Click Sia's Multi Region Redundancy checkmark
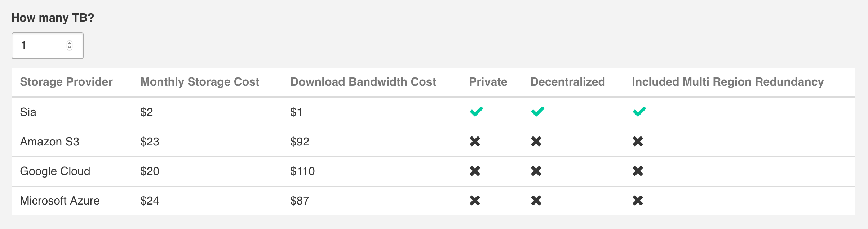The height and width of the screenshot is (229, 868). (x=639, y=112)
